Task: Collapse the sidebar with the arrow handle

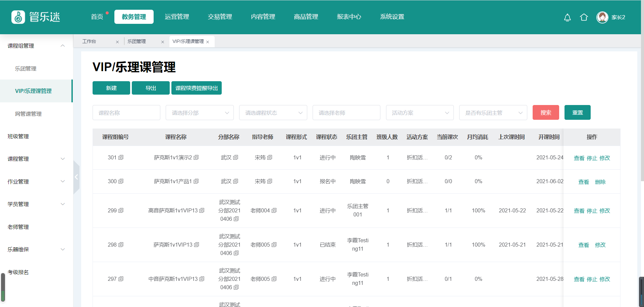Action: tap(76, 177)
